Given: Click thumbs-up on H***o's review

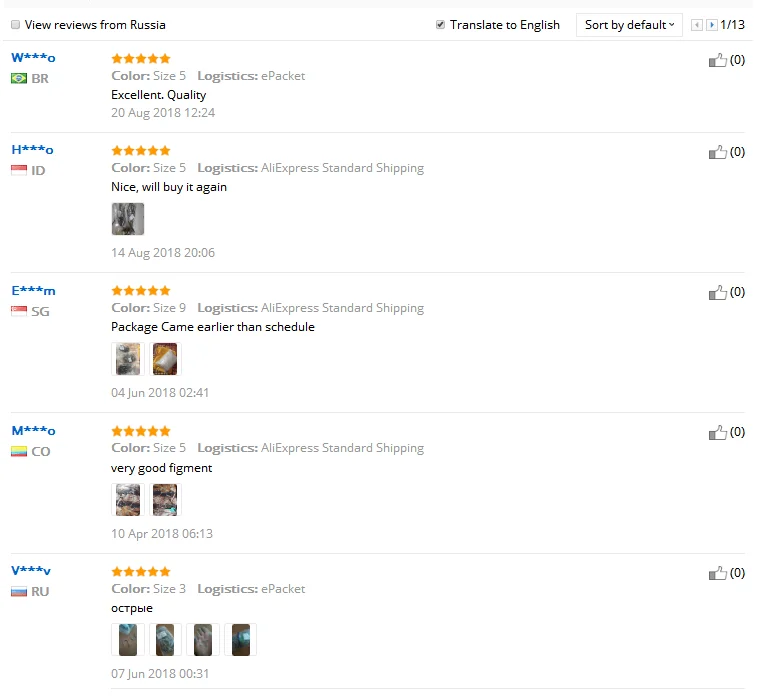Looking at the screenshot, I should (717, 152).
